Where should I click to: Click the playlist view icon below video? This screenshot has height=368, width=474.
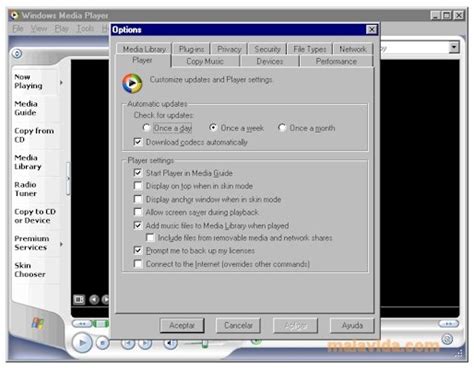click(x=79, y=299)
